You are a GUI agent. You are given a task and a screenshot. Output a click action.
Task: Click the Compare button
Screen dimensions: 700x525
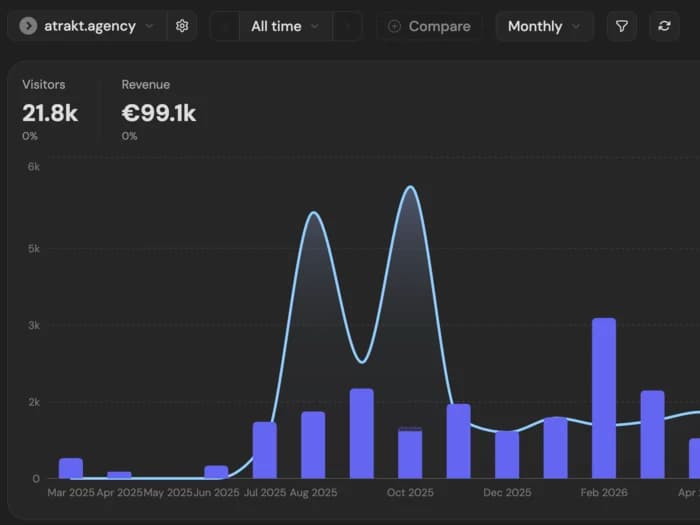pos(429,26)
